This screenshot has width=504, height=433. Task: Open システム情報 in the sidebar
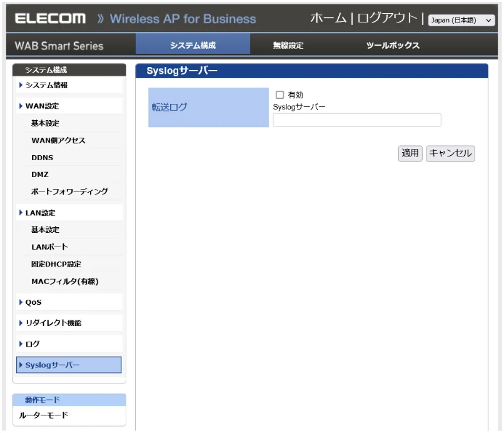click(69, 85)
